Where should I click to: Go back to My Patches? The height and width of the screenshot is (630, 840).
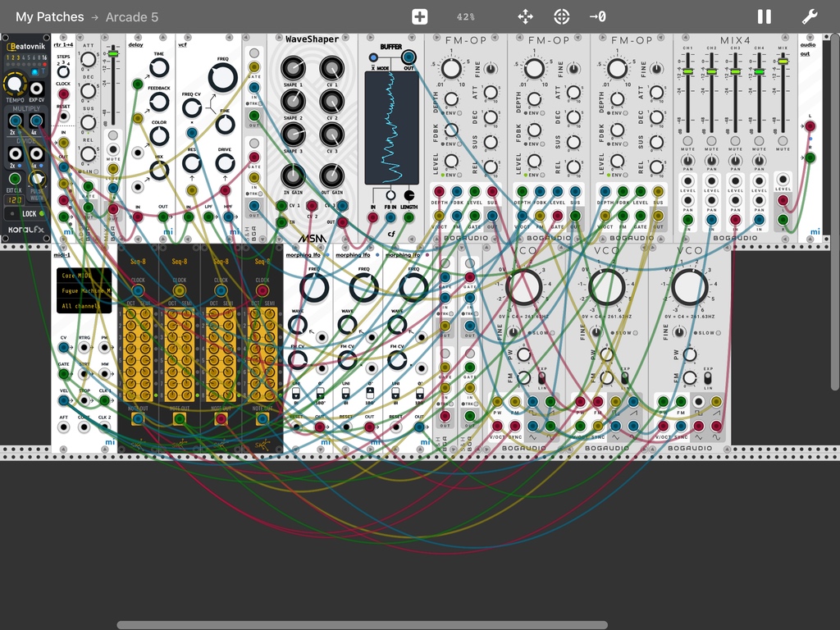click(x=49, y=17)
